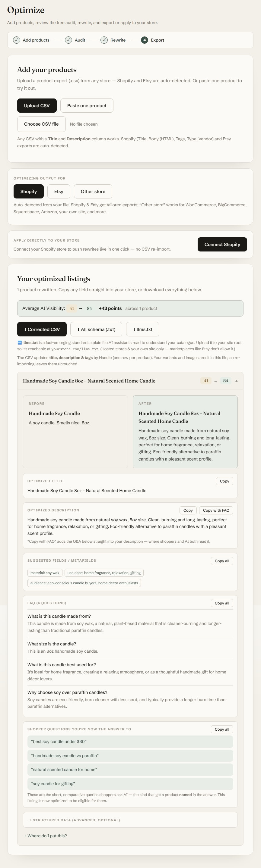Click the 84 score badge in listing header
This screenshot has width=261, height=868.
[226, 381]
